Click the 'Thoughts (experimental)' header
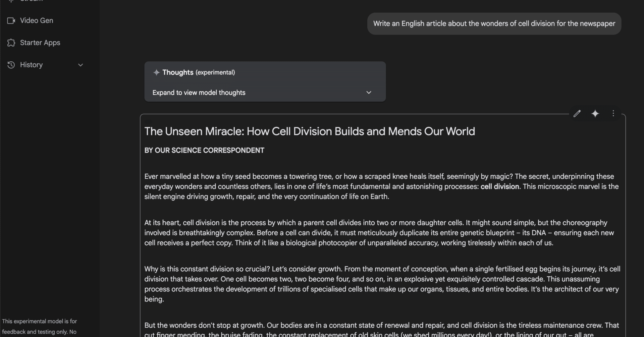The height and width of the screenshot is (337, 644). coord(199,72)
